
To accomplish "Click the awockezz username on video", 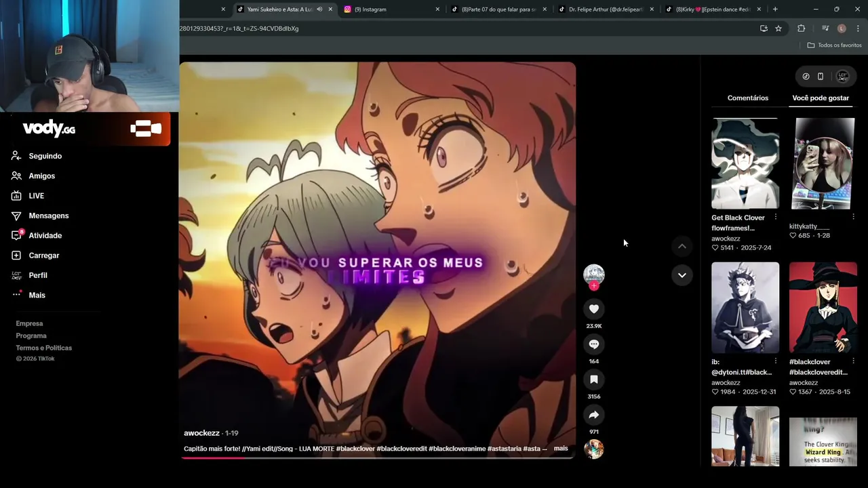I will (x=201, y=433).
